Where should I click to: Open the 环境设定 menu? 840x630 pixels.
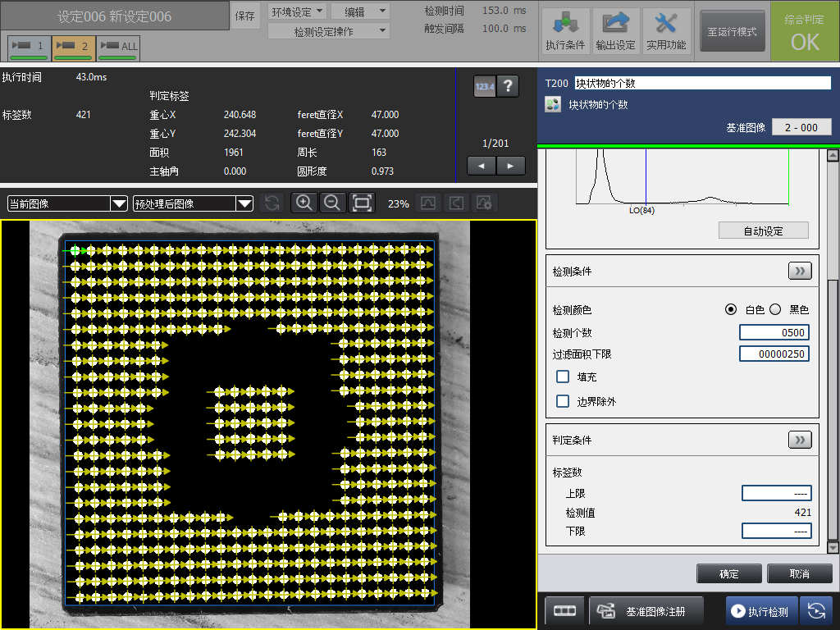click(297, 11)
